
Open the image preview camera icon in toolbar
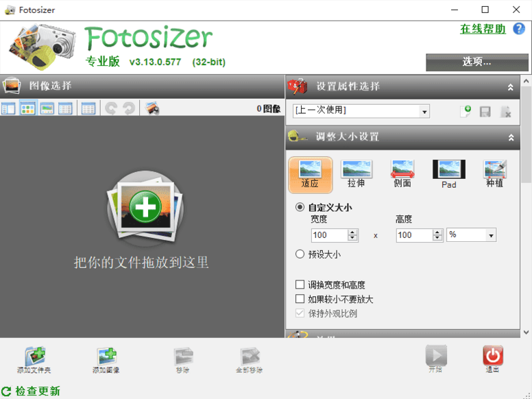(x=152, y=108)
